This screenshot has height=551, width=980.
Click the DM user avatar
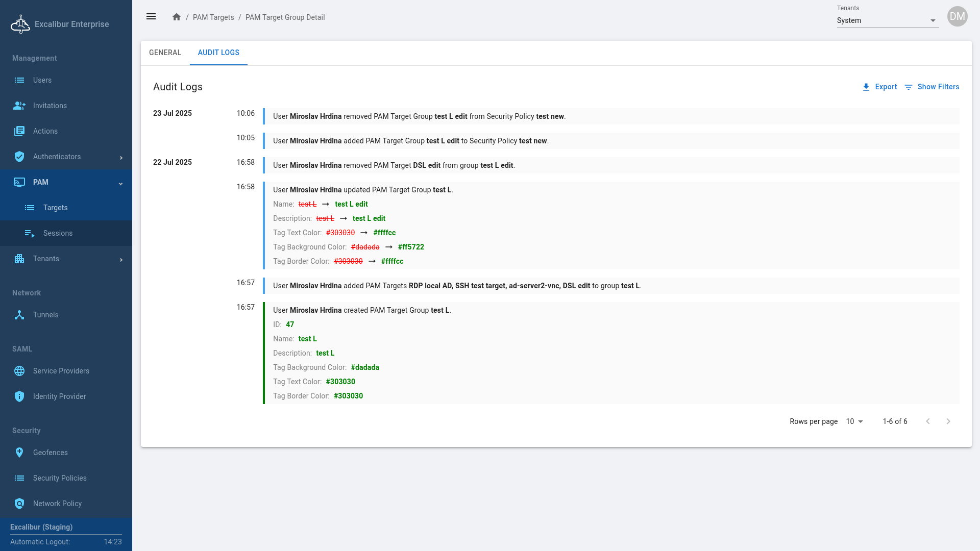[x=957, y=16]
